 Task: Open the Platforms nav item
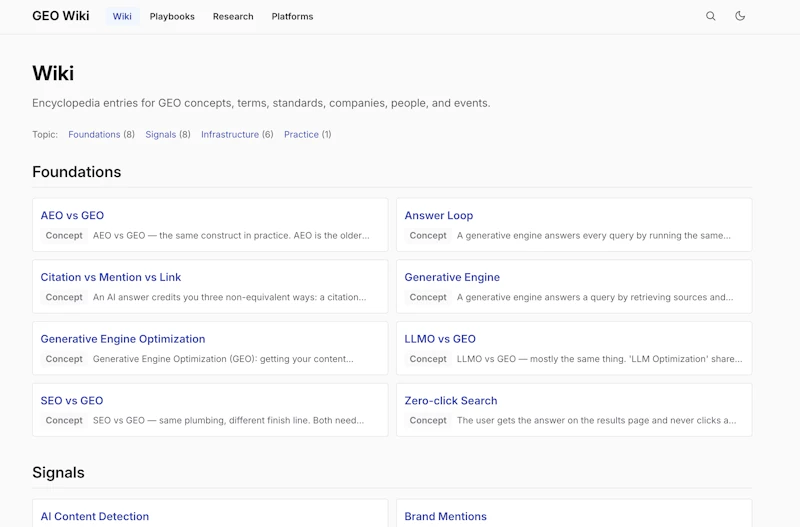click(x=292, y=16)
